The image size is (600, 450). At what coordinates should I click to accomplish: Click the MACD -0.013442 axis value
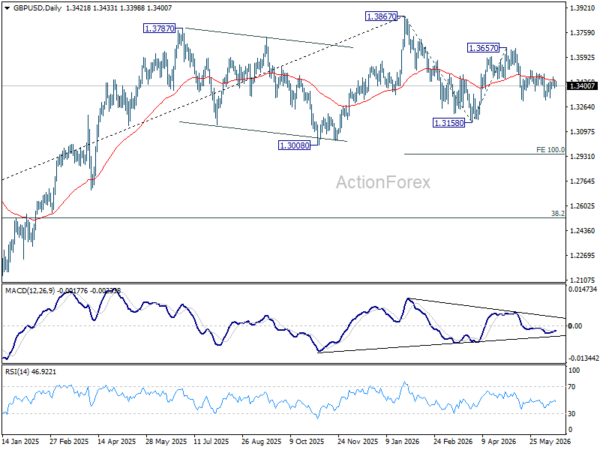pyautogui.click(x=583, y=358)
